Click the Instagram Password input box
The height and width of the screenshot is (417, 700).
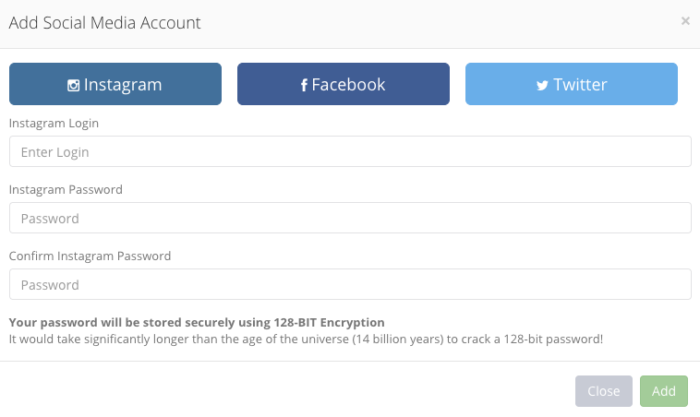point(350,218)
